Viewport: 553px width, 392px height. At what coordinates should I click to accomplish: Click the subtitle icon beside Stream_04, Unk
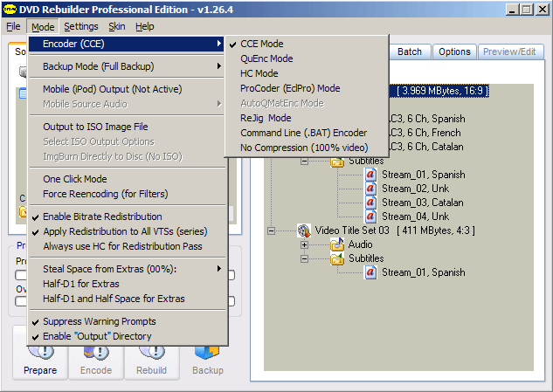(370, 217)
